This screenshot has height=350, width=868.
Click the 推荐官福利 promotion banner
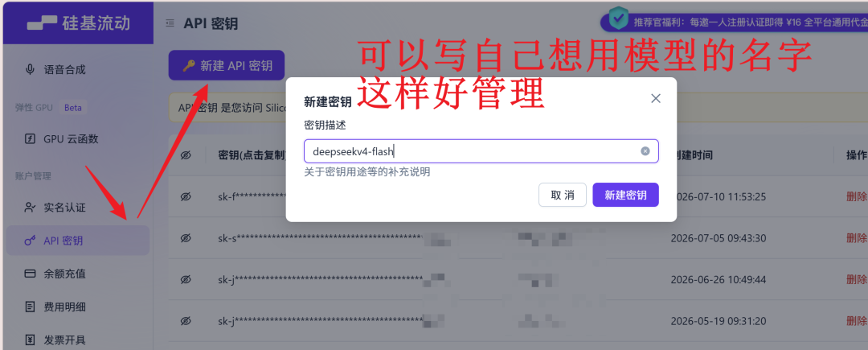pyautogui.click(x=735, y=23)
